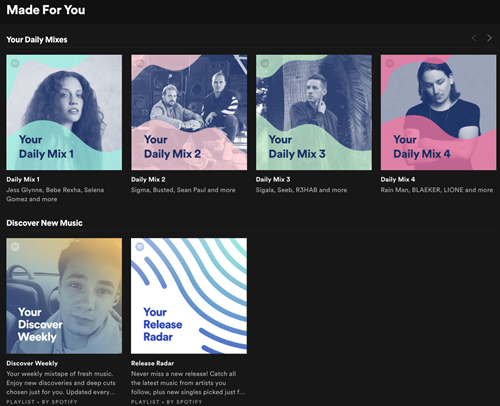Click the Release Radar title link
This screenshot has width=500, height=406.
tap(152, 363)
